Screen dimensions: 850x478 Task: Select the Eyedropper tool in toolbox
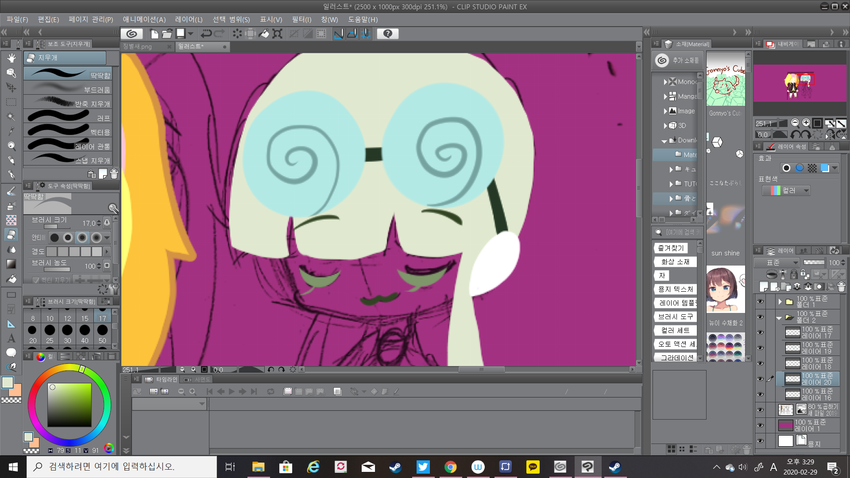11,131
